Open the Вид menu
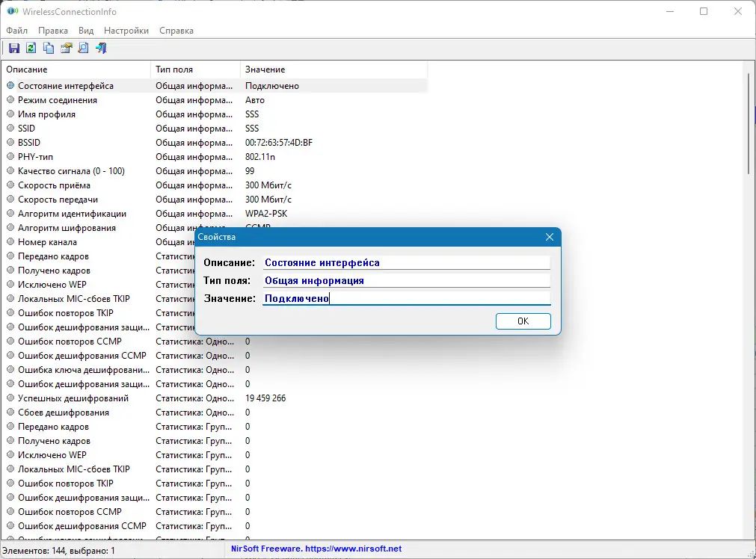756x559 pixels. 86,31
